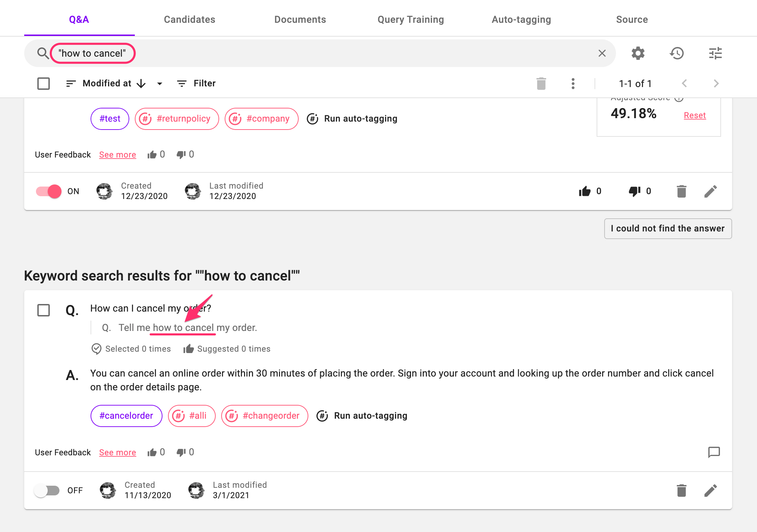Edit the cancel order Q&A with pencil
Image resolution: width=757 pixels, height=532 pixels.
point(710,491)
